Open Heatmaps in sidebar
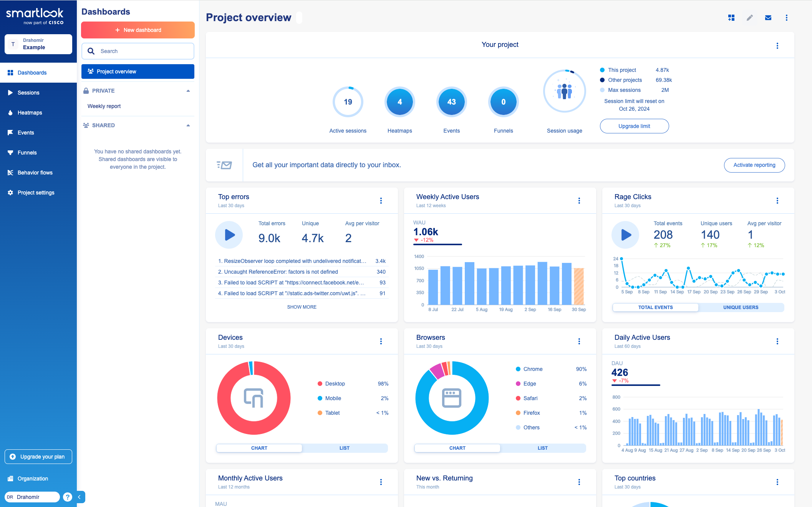The width and height of the screenshot is (812, 507). 38,113
